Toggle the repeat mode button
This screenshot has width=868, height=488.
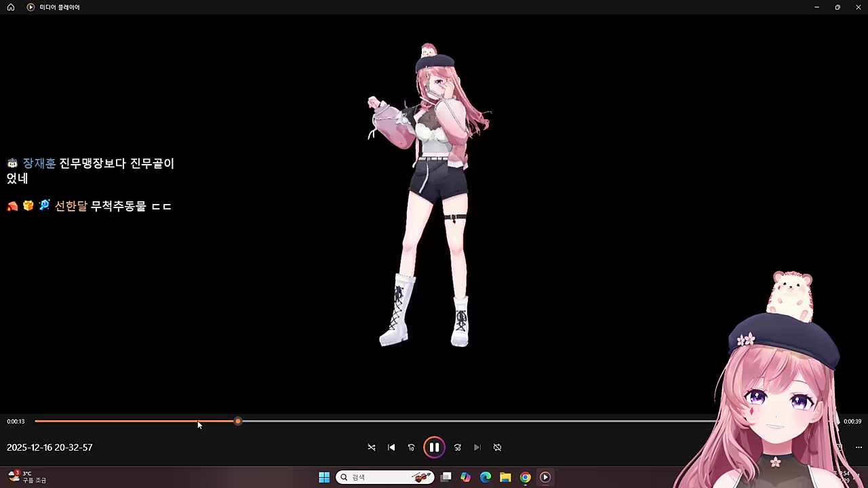(497, 447)
